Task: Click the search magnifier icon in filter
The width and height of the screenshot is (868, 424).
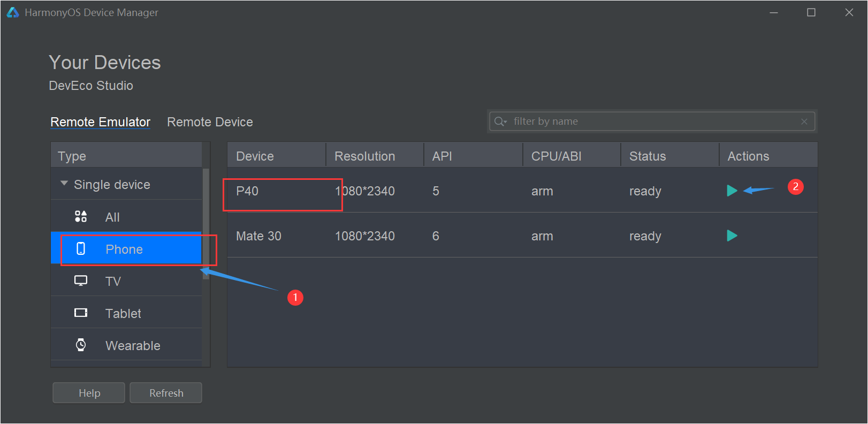Action: point(500,122)
